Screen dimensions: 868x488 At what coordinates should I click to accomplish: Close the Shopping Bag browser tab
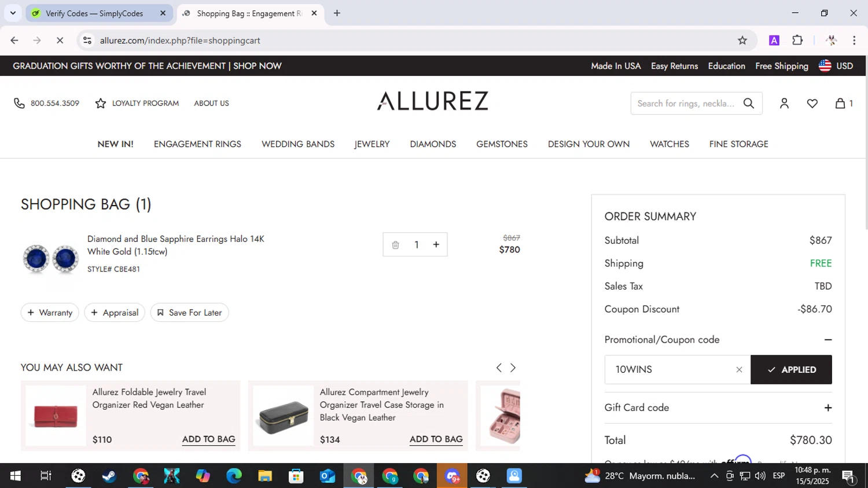[x=314, y=13]
